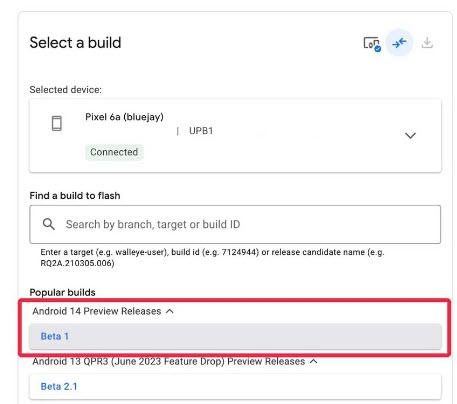The image size is (457, 404).
Task: Collapse the Android 13 QPR3 chevron
Action: click(313, 361)
